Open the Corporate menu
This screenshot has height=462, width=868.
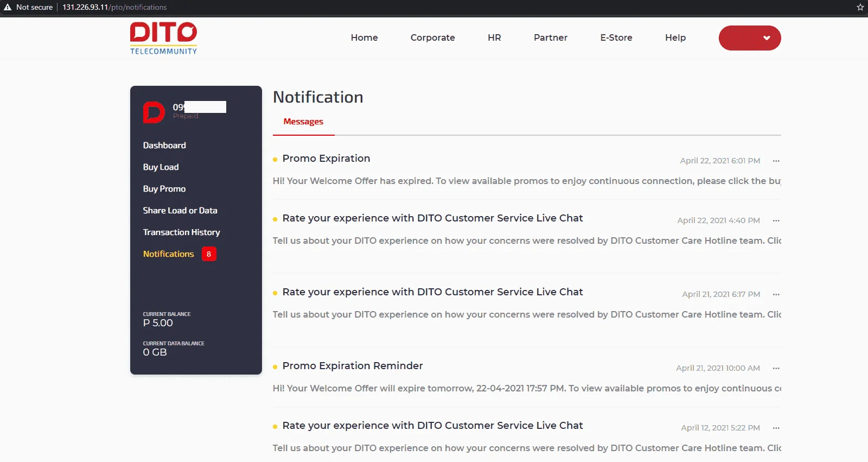433,37
